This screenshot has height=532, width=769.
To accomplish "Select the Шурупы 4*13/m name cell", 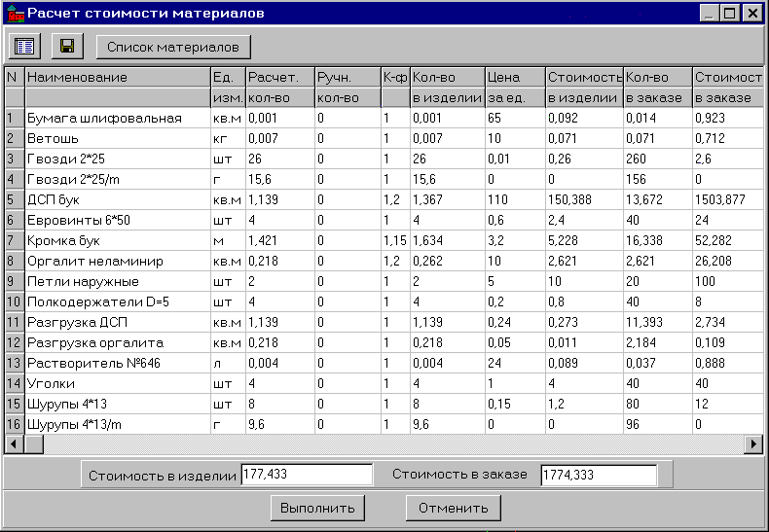I will pos(118,424).
